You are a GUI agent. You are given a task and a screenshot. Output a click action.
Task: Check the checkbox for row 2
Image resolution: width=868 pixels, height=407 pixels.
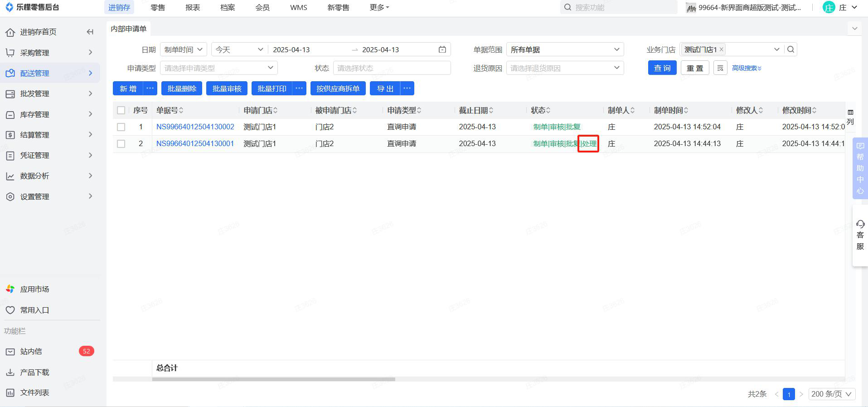121,144
